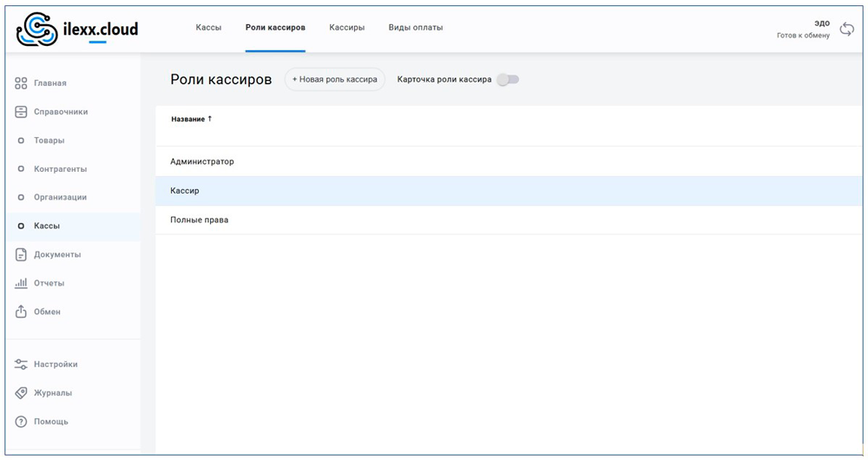Open Контрагенты in the sidebar

tap(60, 169)
